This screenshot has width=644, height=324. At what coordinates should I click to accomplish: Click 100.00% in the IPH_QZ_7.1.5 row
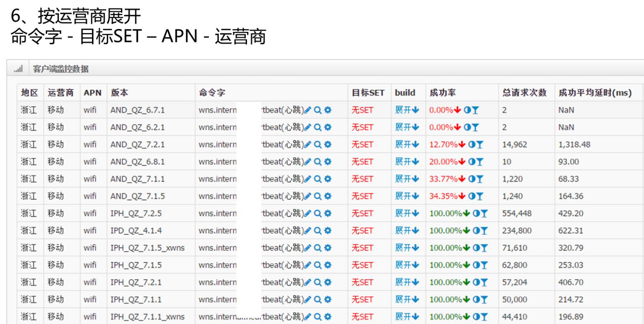click(x=445, y=265)
